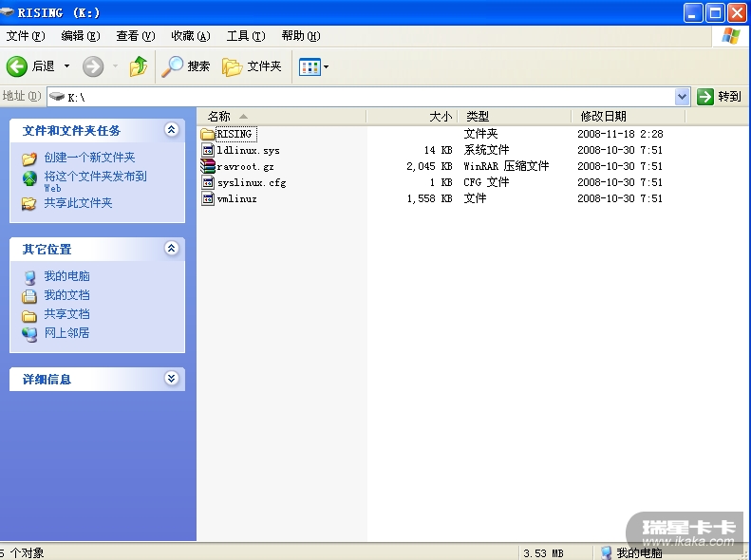Screen dimensions: 751x560
Task: Open the 收藏(A) menu
Action: (191, 36)
